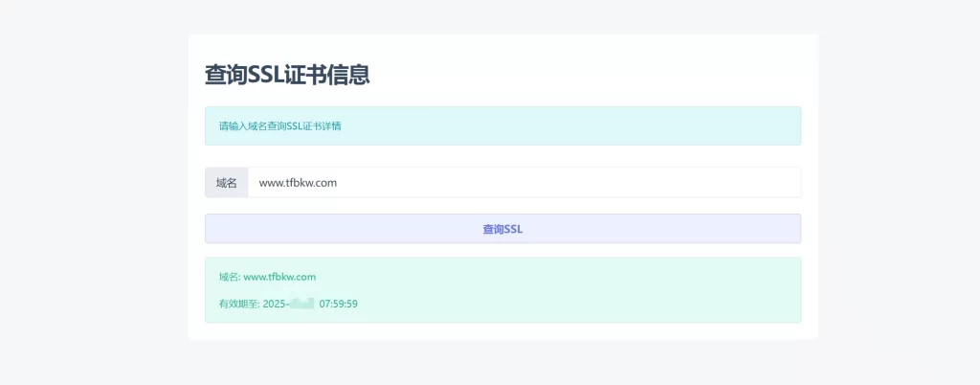Click the 域名 label beside the input

click(226, 183)
